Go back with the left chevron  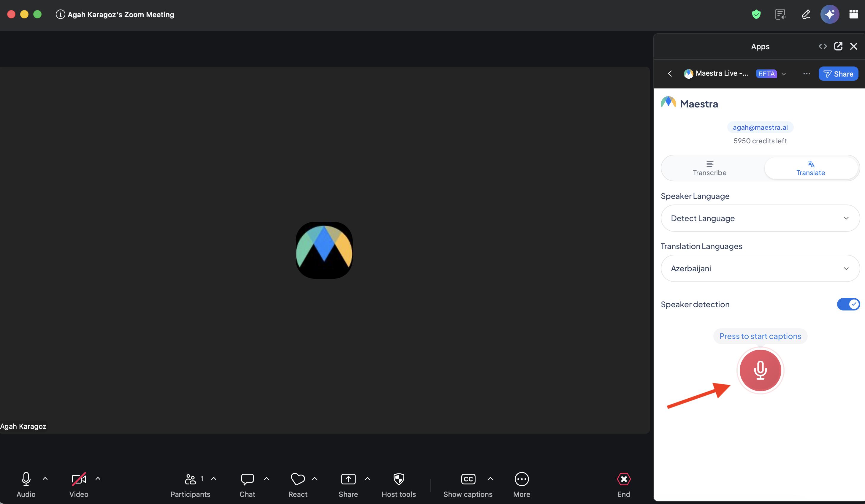[670, 74]
